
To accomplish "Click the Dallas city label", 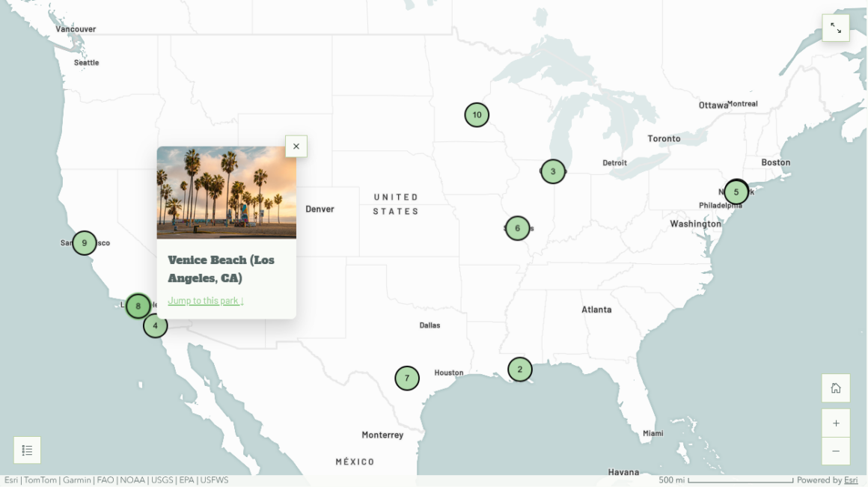I will pos(430,325).
